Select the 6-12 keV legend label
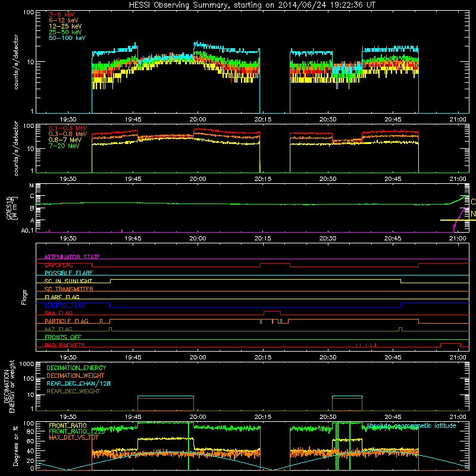Viewport: 476px width, 476px height. click(x=64, y=20)
